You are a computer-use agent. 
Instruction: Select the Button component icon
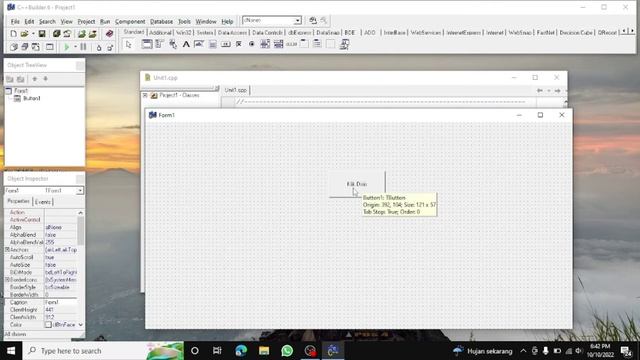[x=226, y=44]
